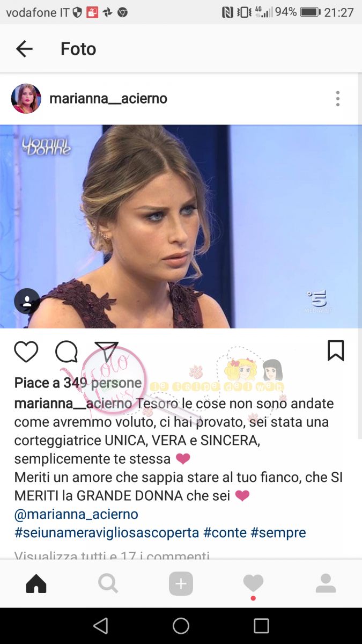This screenshot has width=362, height=644.
Task: Tap the back arrow next to Foto
Action: tap(24, 49)
